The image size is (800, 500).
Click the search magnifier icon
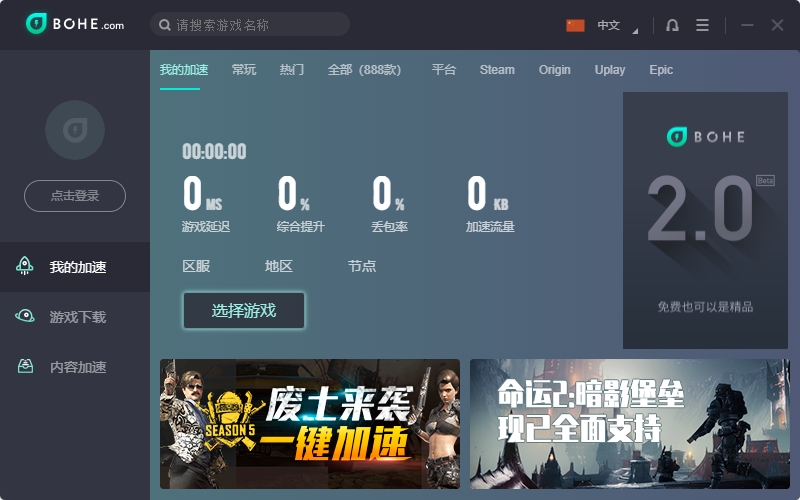pyautogui.click(x=165, y=25)
